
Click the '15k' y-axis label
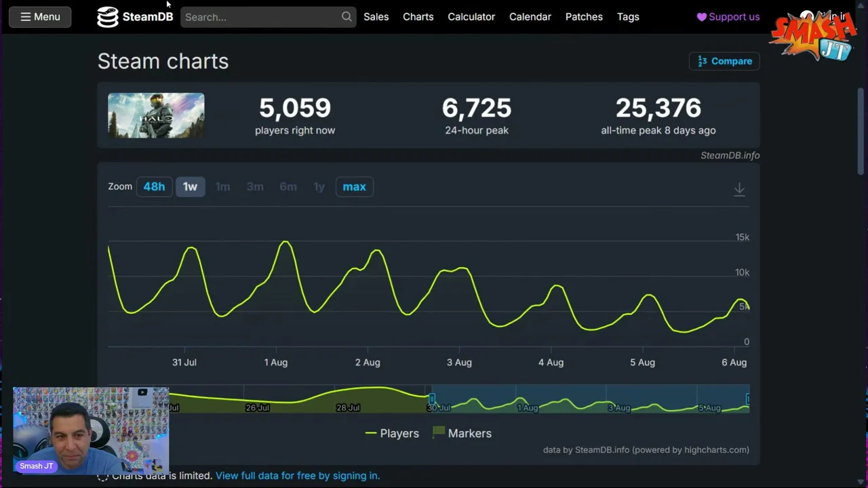[x=743, y=237]
